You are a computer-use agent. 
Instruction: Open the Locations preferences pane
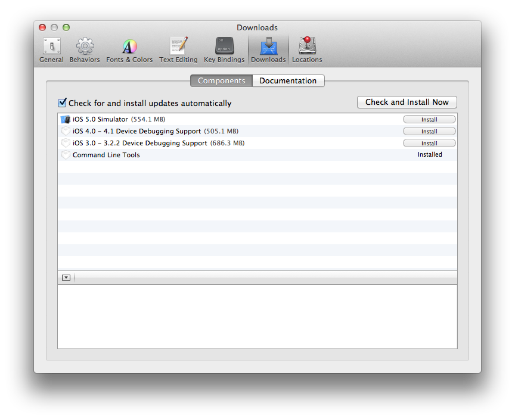(x=307, y=50)
